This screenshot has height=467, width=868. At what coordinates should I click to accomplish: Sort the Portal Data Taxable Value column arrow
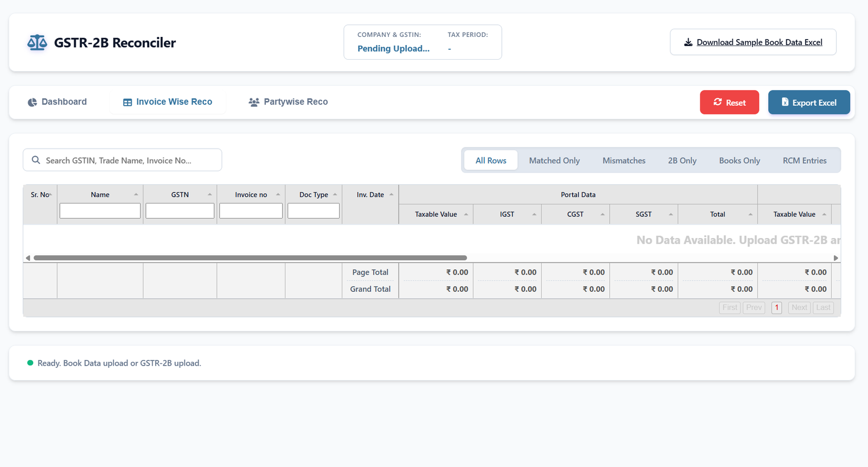click(x=466, y=214)
